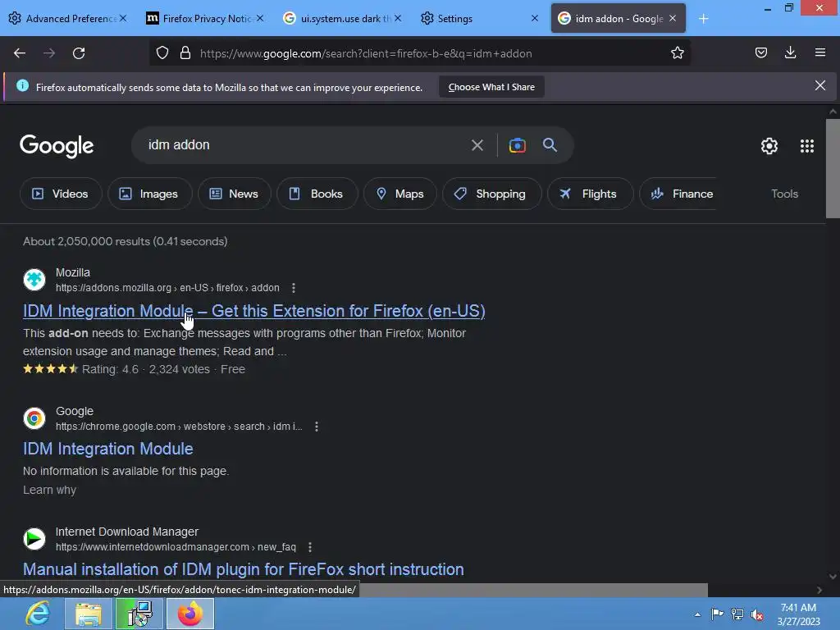The height and width of the screenshot is (630, 840).
Task: Open the tracking protection shield icon
Action: [x=162, y=53]
